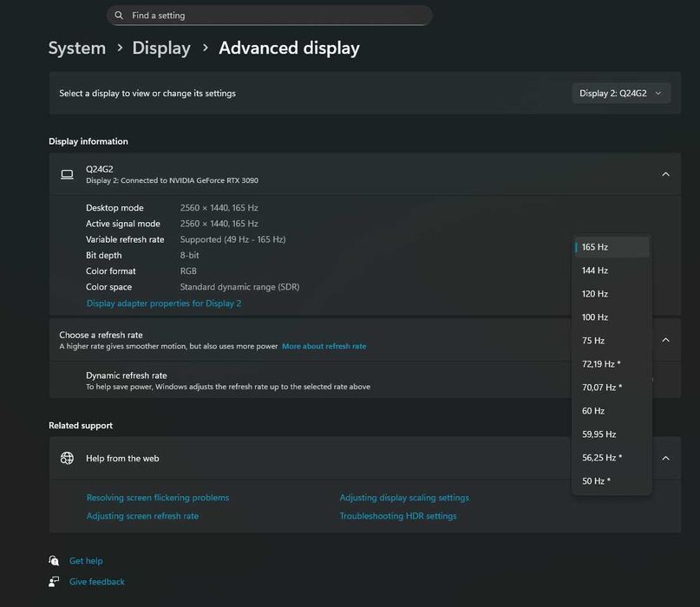Click the Get help headset icon
700x607 pixels.
point(54,560)
